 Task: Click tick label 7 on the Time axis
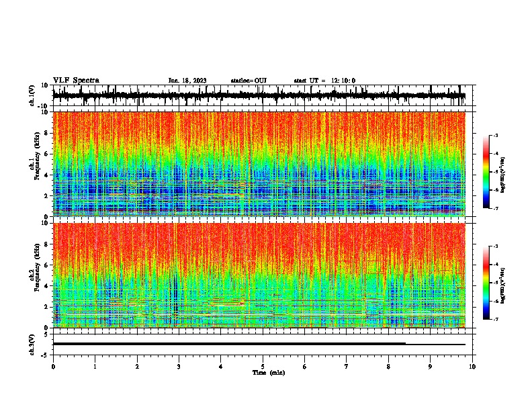coord(347,367)
